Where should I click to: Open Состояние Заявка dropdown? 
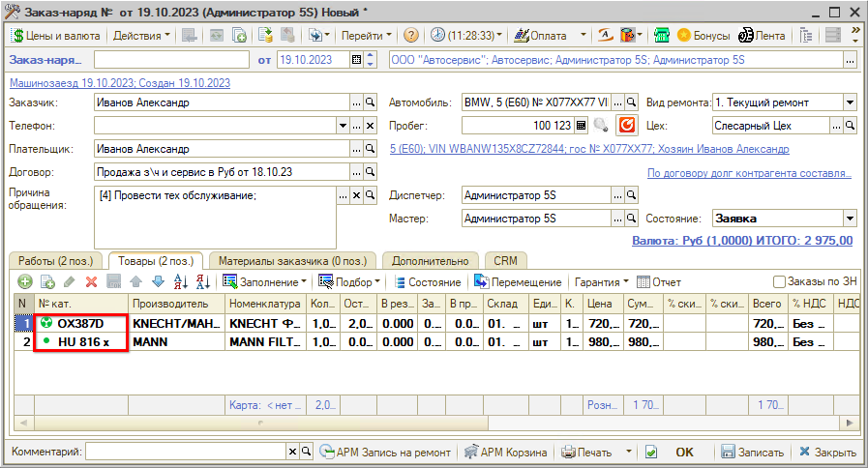(851, 219)
